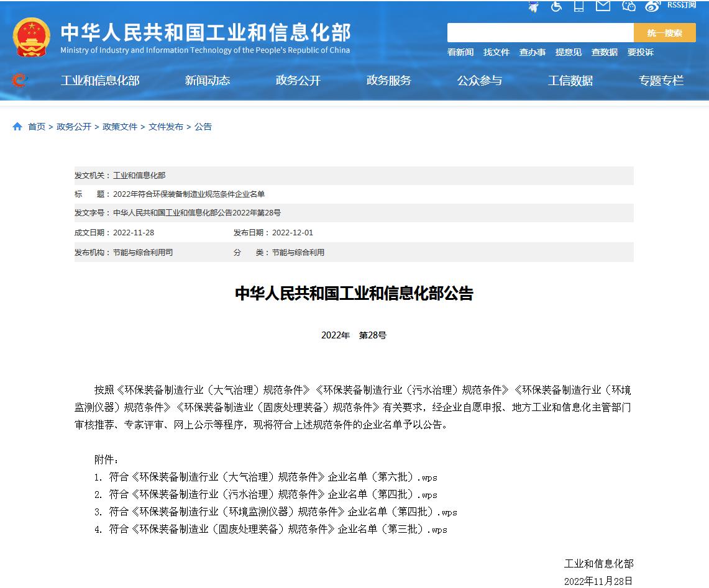Click the envelope mail icon

click(603, 6)
